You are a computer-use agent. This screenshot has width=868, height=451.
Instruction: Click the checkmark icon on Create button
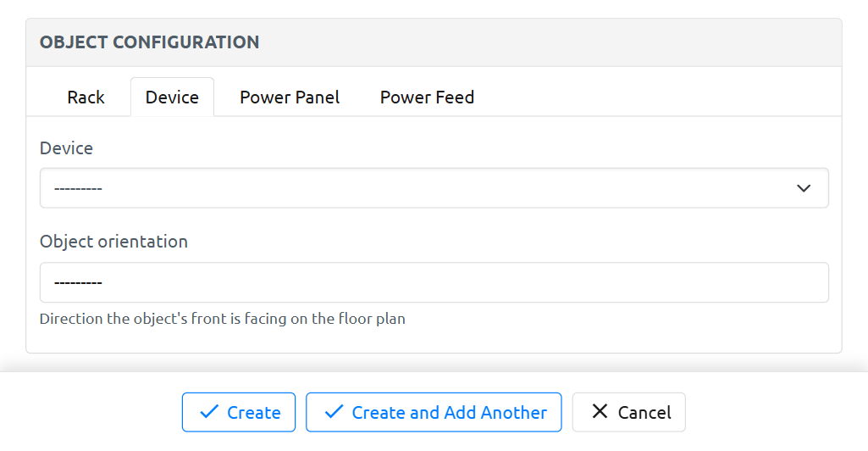click(208, 412)
